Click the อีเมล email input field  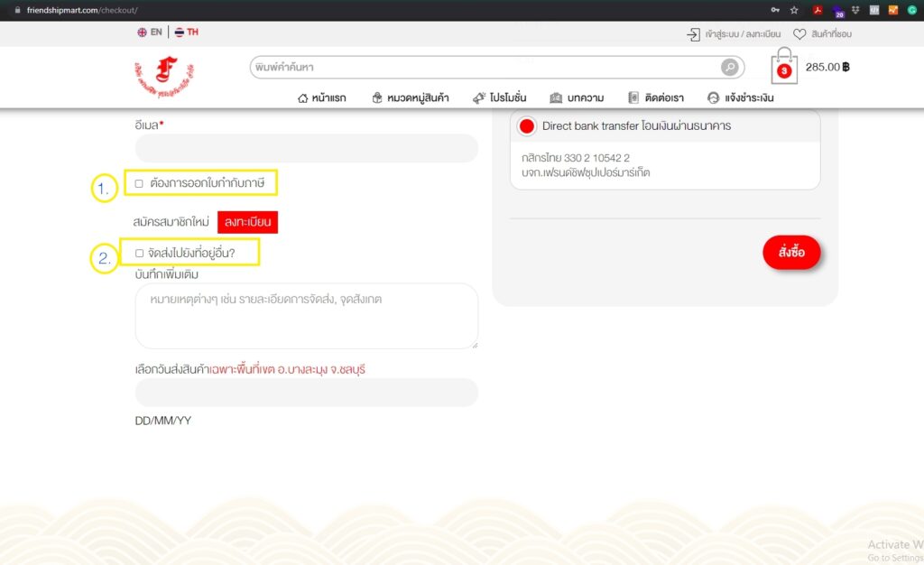(306, 149)
